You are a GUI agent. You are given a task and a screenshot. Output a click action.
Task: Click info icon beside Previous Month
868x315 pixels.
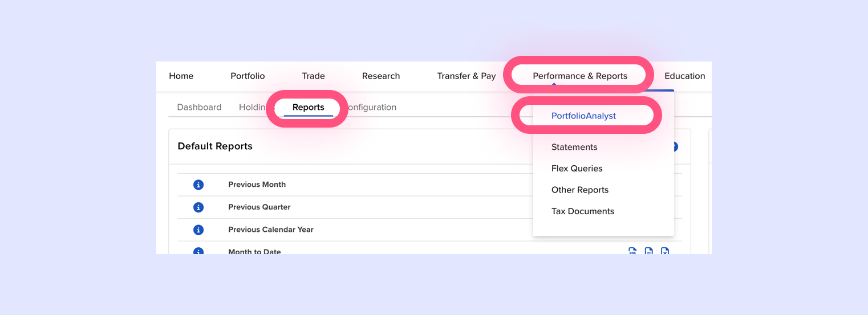[x=198, y=185]
